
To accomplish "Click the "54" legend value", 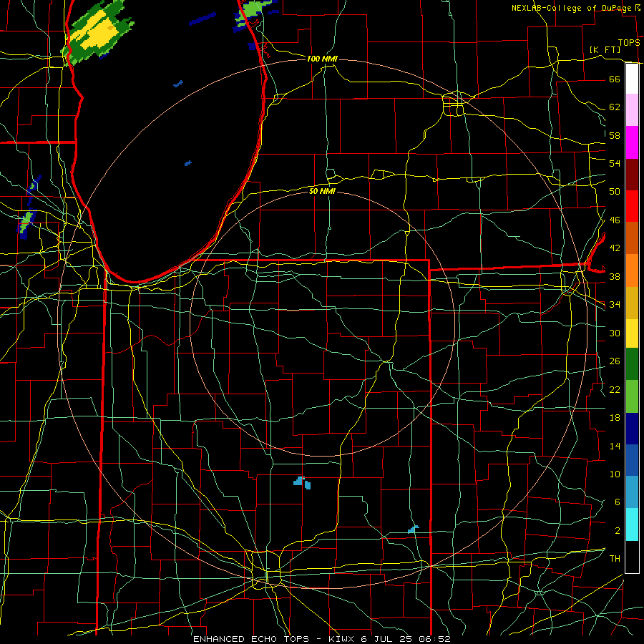I will [615, 163].
